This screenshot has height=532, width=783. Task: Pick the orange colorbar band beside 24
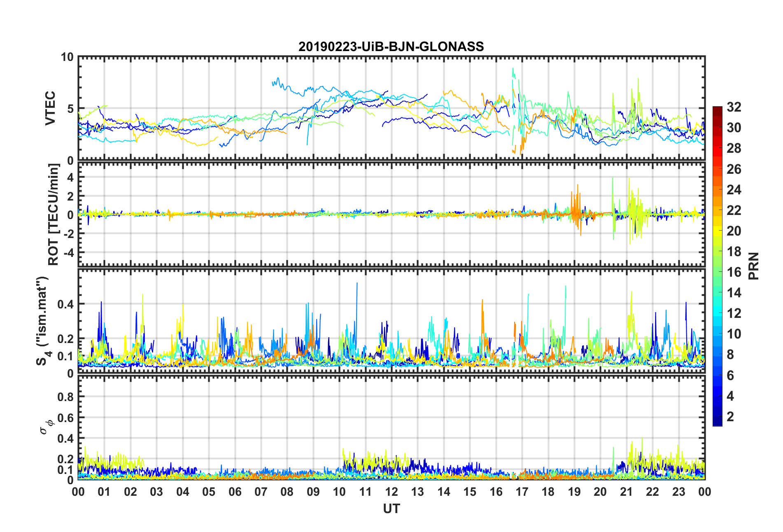(717, 189)
